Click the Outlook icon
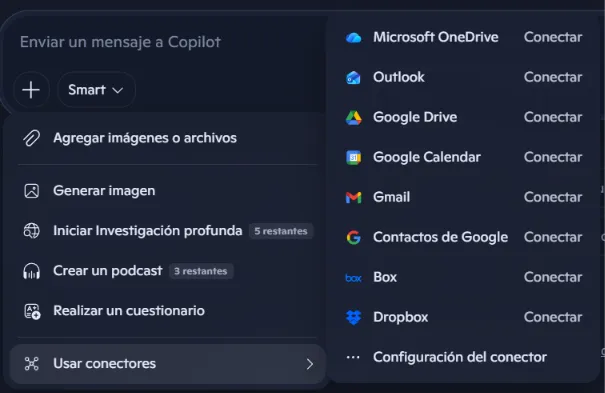This screenshot has height=393, width=605. [353, 78]
